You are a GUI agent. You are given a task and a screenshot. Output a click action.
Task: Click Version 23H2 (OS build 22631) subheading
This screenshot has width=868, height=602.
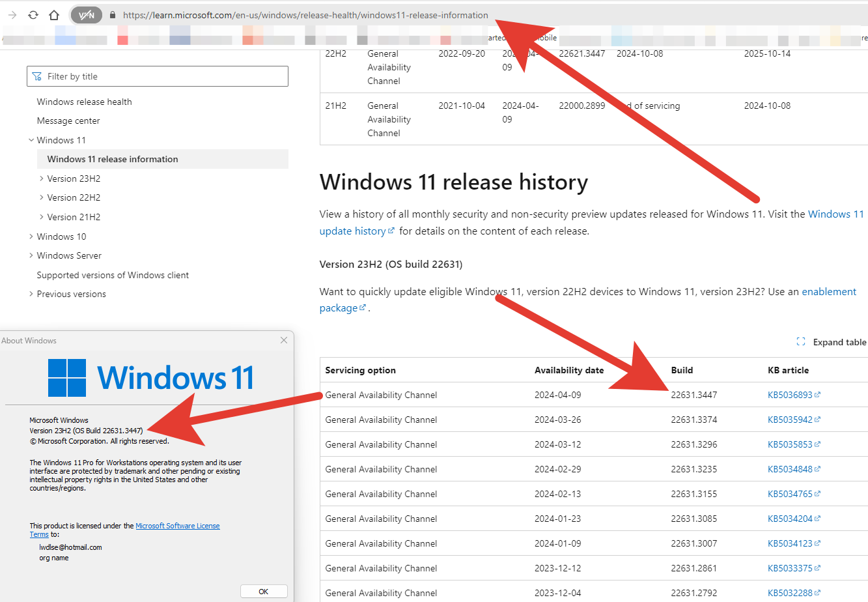point(391,264)
